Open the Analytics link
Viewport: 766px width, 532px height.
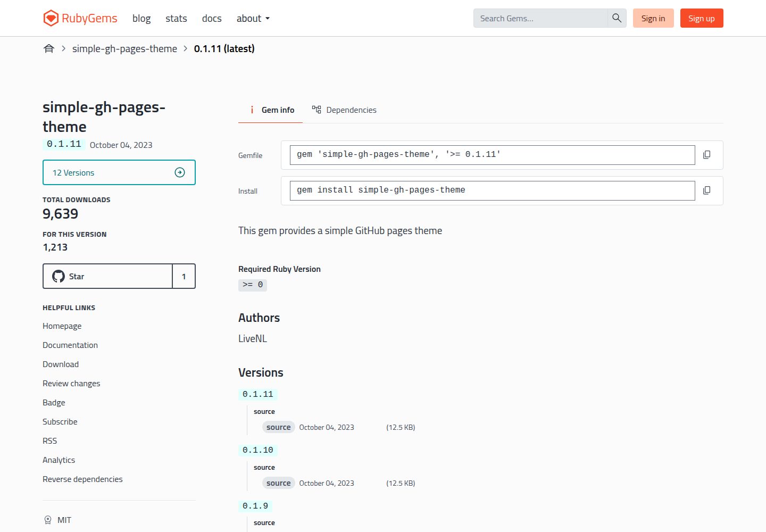tap(59, 460)
